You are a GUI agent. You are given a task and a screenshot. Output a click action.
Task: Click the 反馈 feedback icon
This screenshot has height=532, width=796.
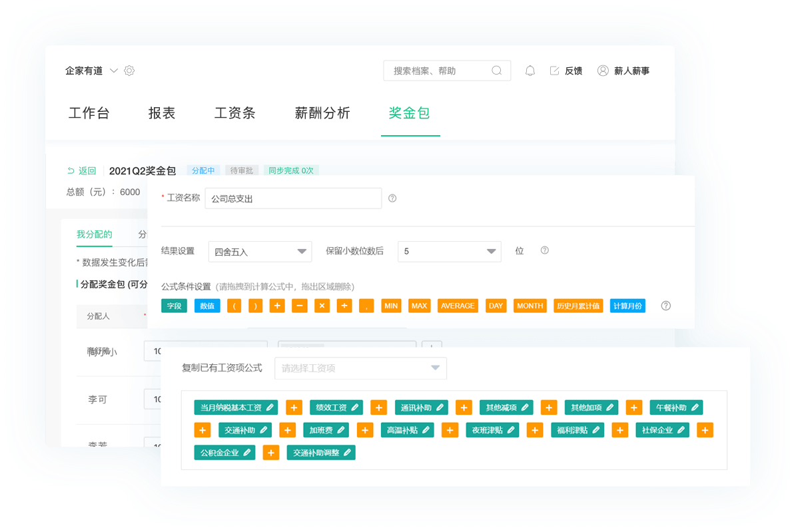[x=554, y=71]
